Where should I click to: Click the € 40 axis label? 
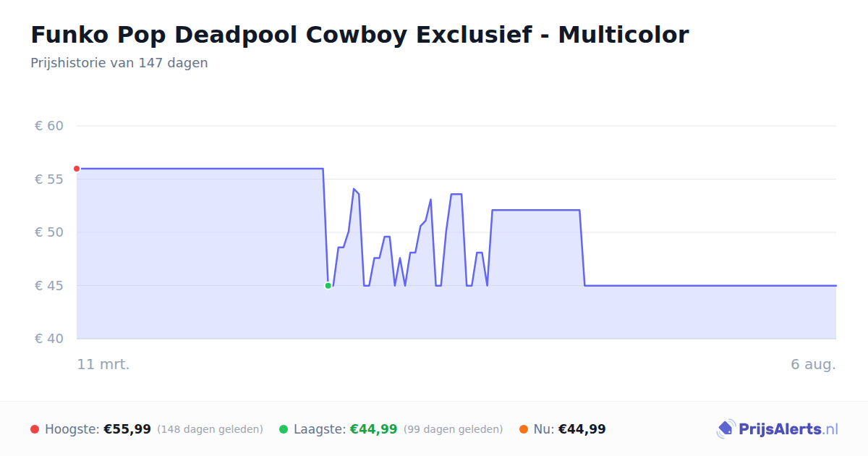49,339
